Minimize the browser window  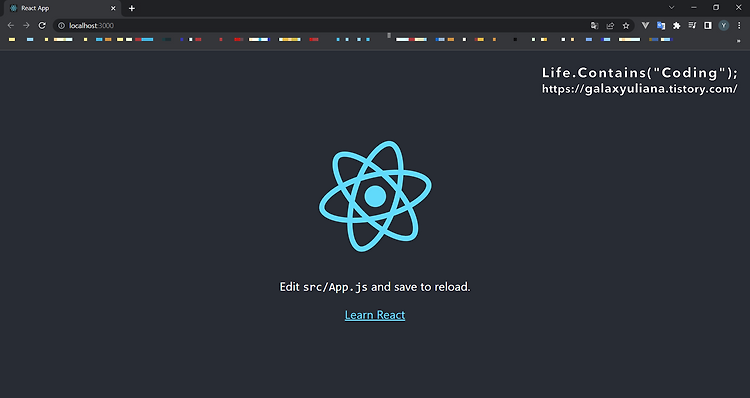pos(694,8)
